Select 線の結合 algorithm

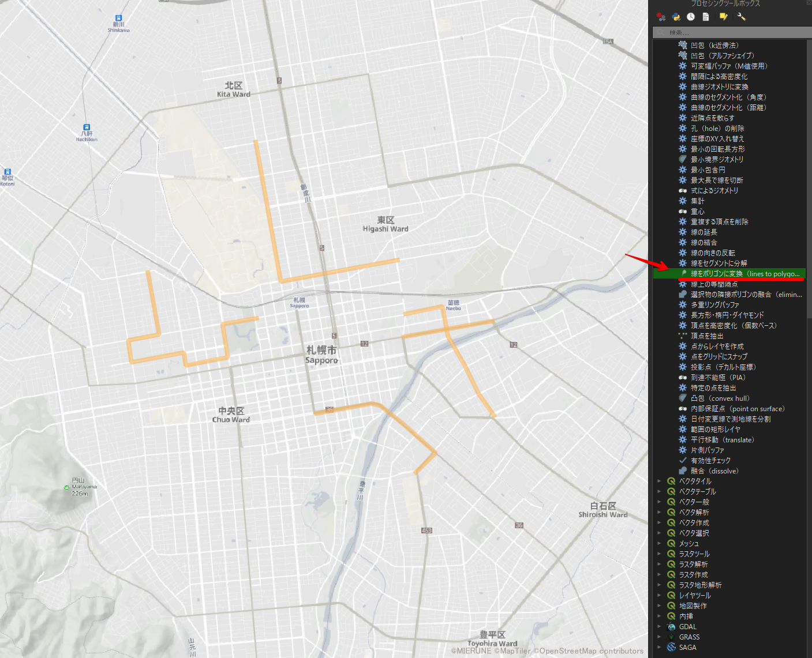point(704,242)
